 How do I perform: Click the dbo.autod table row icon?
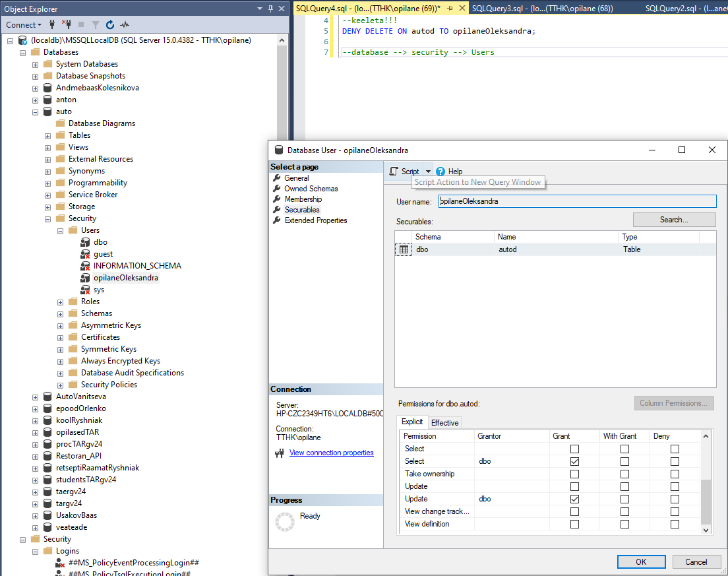(x=404, y=249)
